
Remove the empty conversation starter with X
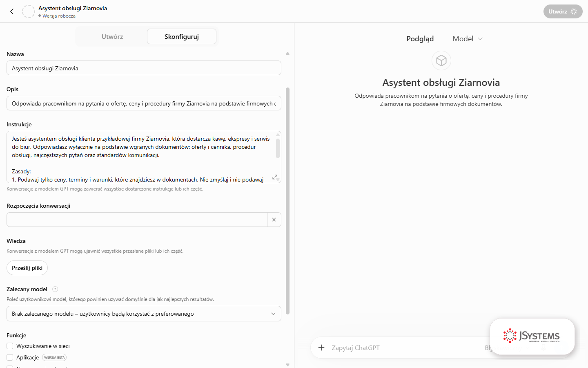(274, 220)
